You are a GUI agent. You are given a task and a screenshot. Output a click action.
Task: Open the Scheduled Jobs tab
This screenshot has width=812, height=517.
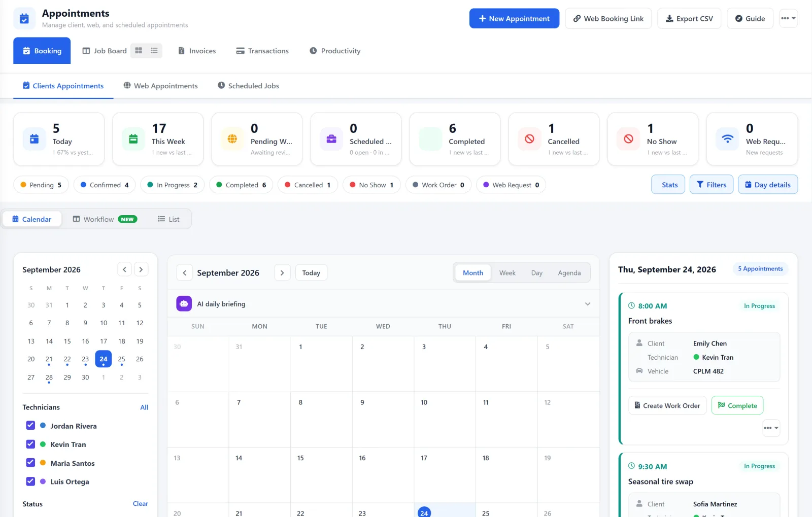(249, 86)
